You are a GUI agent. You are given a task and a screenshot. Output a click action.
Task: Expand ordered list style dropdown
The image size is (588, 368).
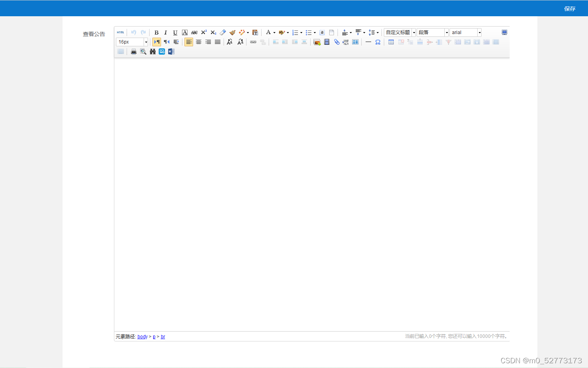[301, 32]
